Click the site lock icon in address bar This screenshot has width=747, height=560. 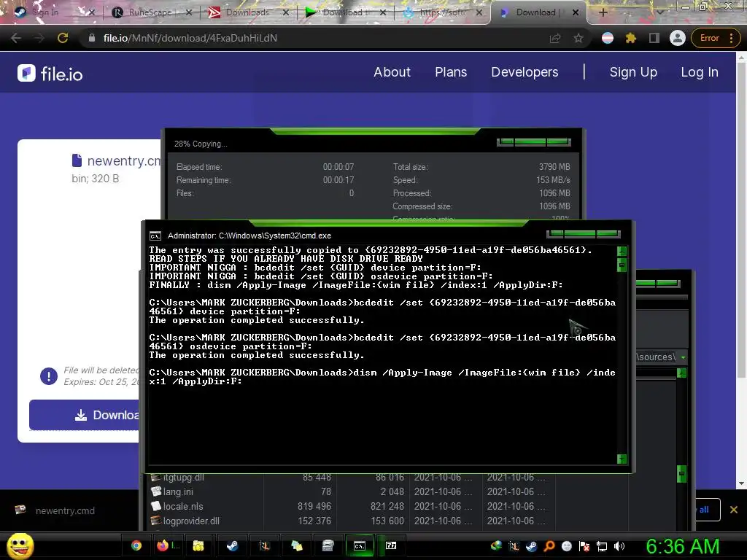(x=92, y=38)
